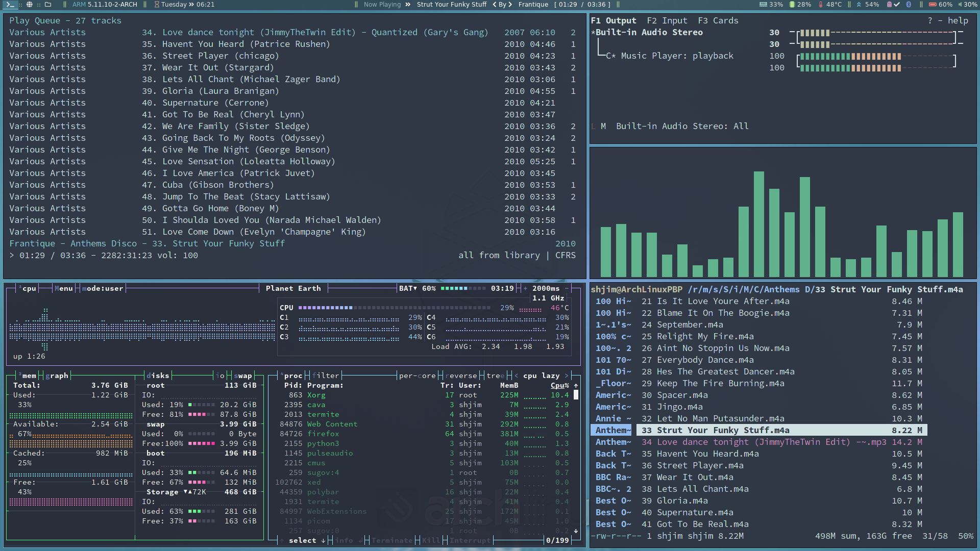The image size is (980, 551).
Task: Click the info button in proc box
Action: pos(344,541)
